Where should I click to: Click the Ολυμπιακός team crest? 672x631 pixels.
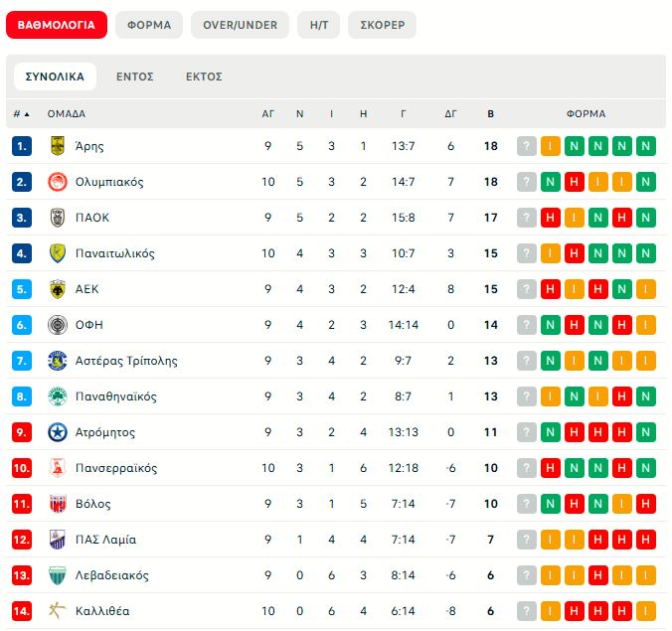point(57,182)
